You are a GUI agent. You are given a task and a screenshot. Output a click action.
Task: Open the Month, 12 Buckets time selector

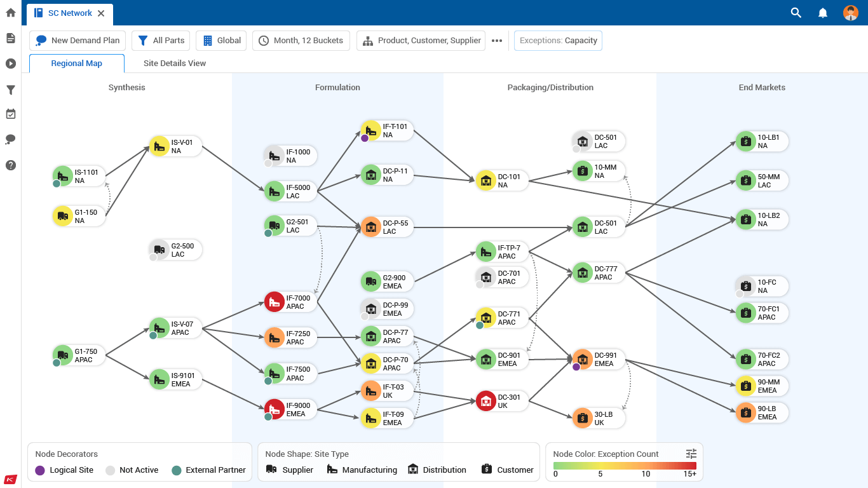[301, 41]
